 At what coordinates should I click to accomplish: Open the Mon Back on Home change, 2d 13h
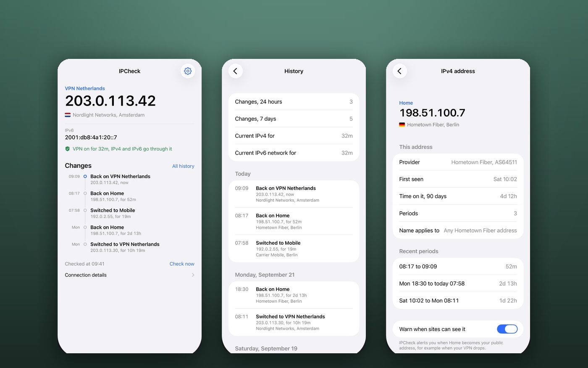130,230
